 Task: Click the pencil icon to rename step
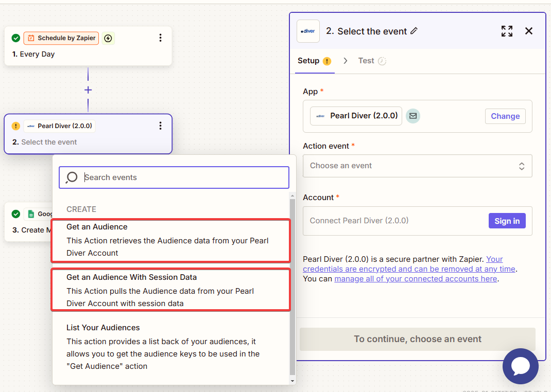point(414,31)
